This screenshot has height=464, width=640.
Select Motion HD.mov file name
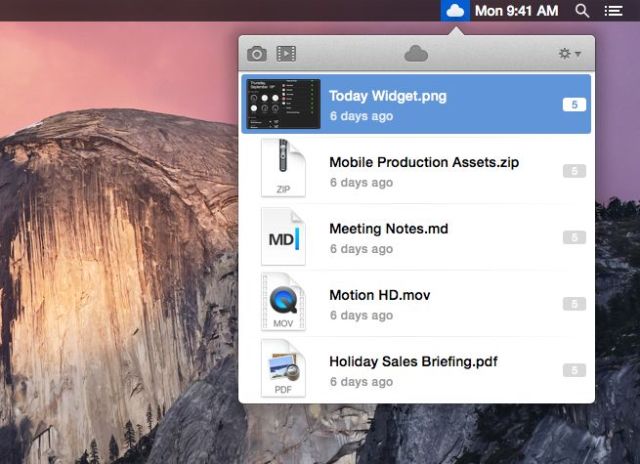380,295
